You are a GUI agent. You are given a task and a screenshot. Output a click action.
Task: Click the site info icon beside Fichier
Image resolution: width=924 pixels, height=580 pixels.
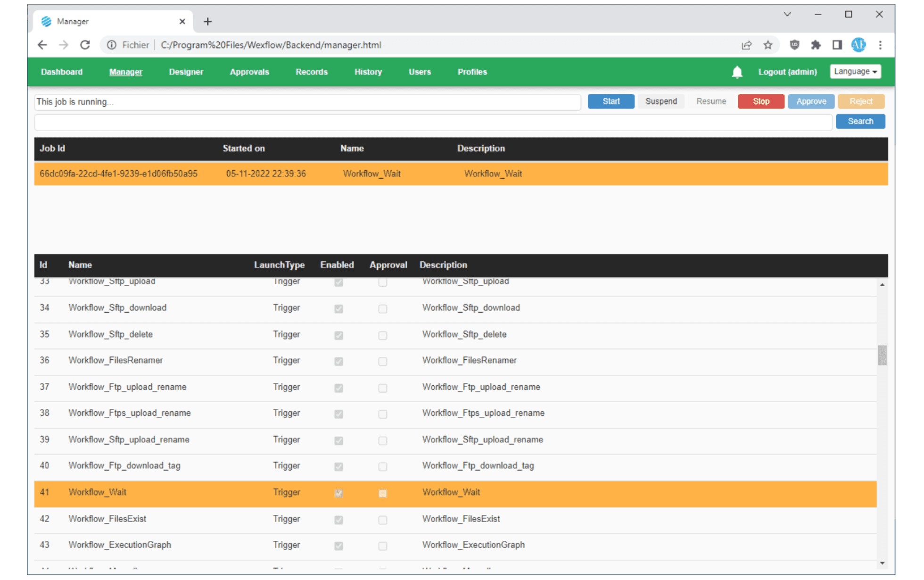pyautogui.click(x=112, y=45)
